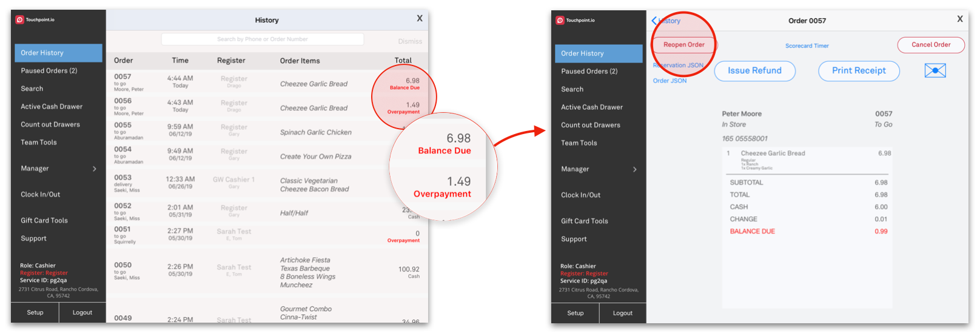
Task: Select Order History in right sidebar
Action: 599,53
